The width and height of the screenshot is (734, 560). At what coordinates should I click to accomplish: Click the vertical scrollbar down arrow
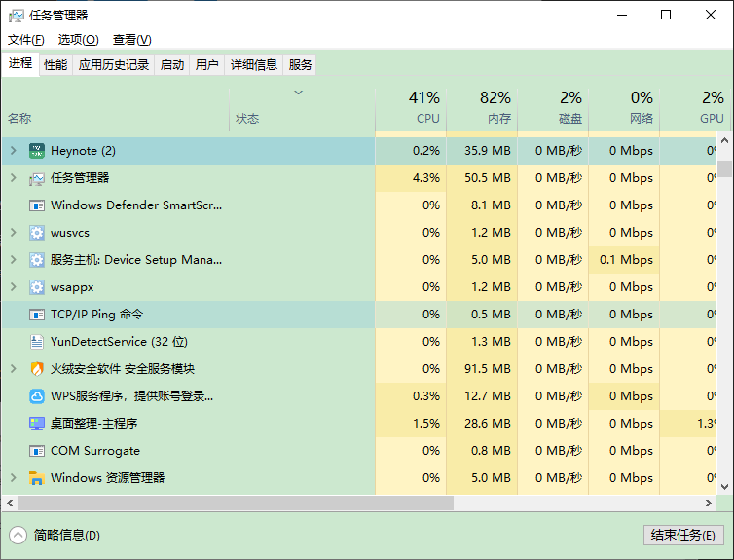(724, 487)
